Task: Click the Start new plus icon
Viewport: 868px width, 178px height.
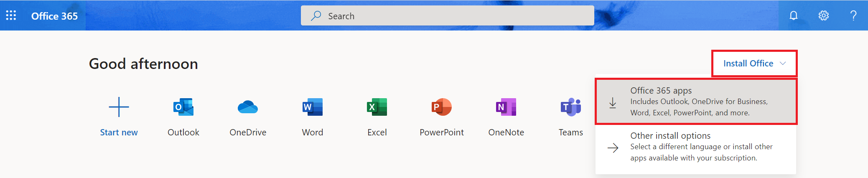Action: point(119,107)
